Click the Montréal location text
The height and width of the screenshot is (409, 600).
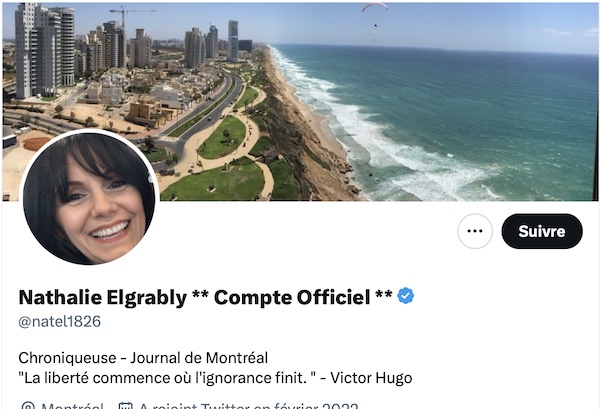[72, 406]
